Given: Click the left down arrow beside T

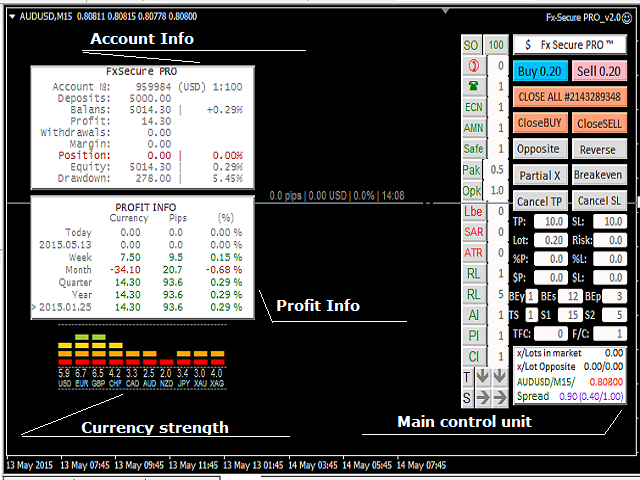Looking at the screenshot, I should point(482,377).
